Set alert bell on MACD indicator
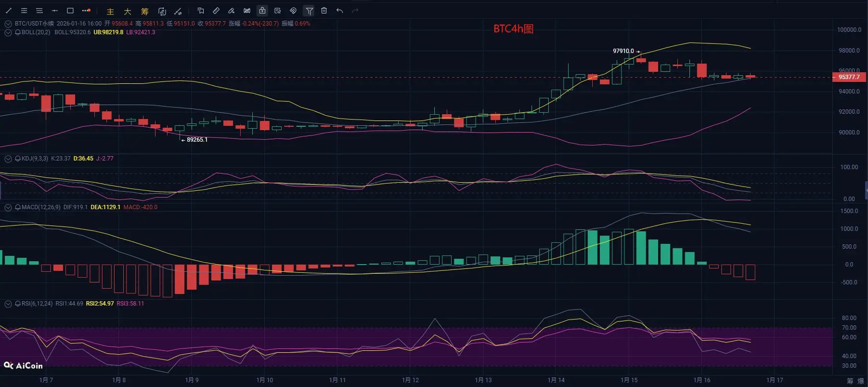 [18, 207]
